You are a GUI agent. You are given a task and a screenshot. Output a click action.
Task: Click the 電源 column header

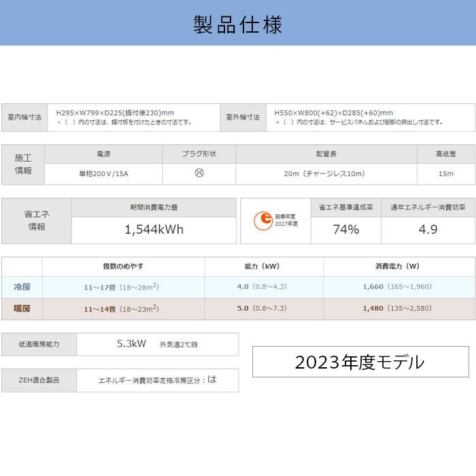click(x=103, y=154)
